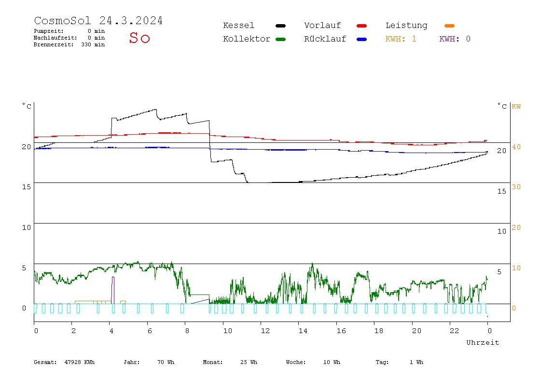Click the orange Leistung legend swatch
The height and width of the screenshot is (392, 554).
click(449, 26)
